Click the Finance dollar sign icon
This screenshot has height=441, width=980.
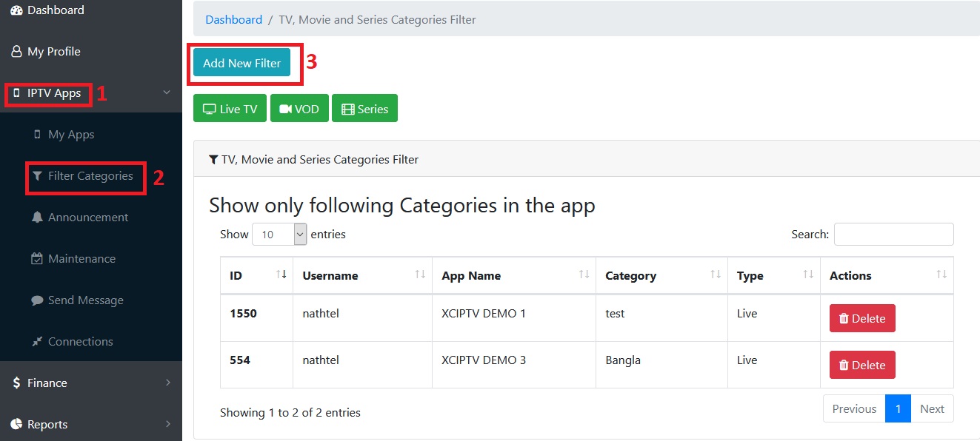[x=16, y=383]
